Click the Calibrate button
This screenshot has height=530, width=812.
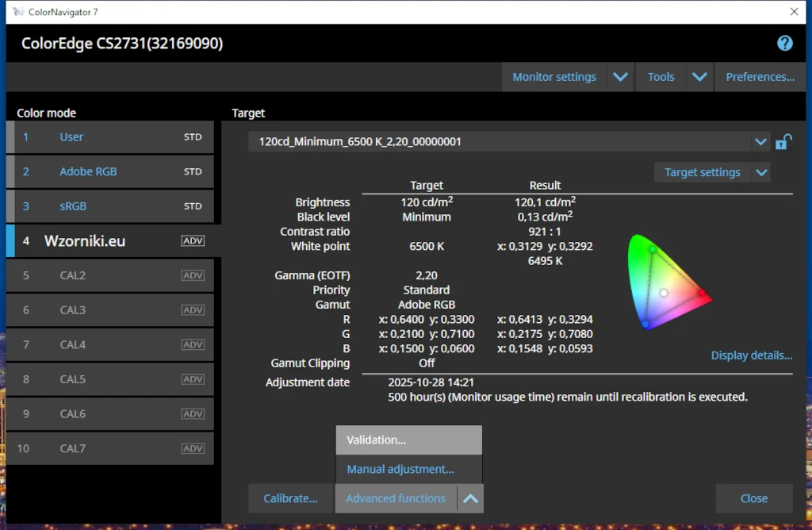290,498
